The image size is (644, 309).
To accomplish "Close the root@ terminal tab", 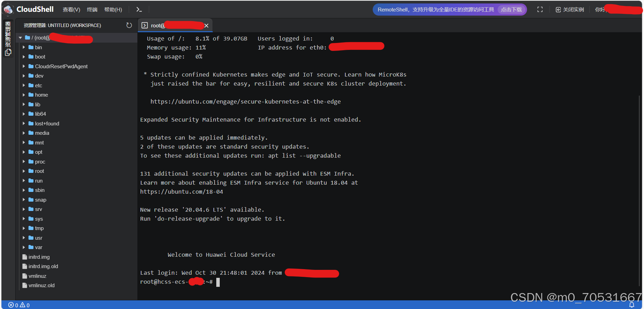I will click(x=207, y=26).
